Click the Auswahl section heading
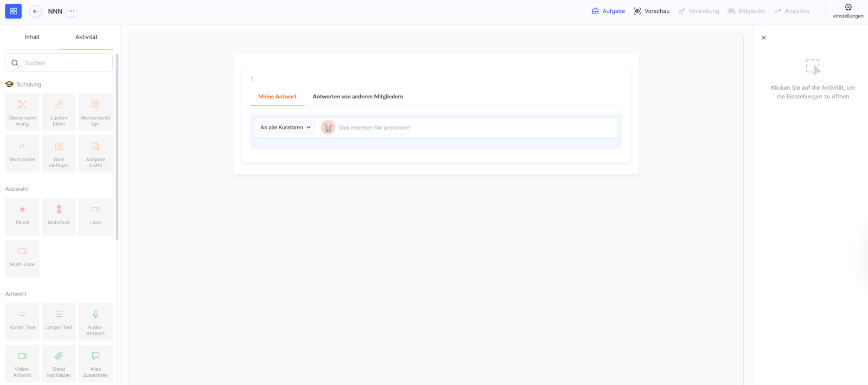 [x=16, y=189]
